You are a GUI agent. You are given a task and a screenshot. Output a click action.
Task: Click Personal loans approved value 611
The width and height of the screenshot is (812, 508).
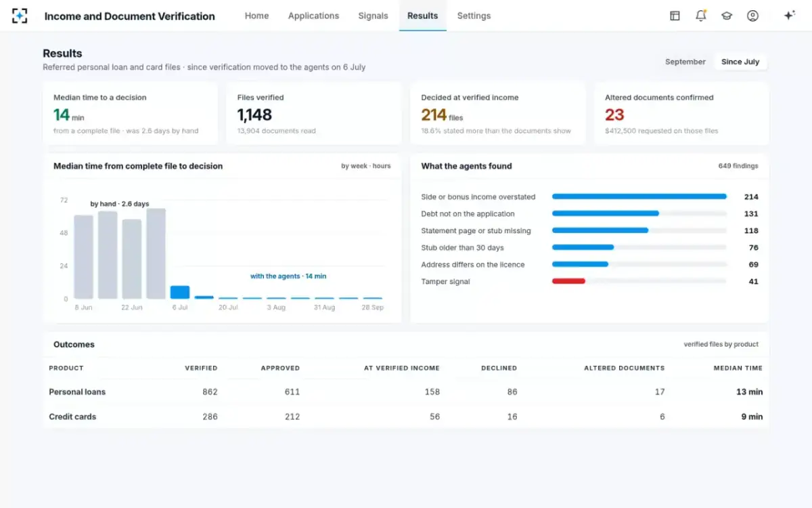tap(292, 391)
